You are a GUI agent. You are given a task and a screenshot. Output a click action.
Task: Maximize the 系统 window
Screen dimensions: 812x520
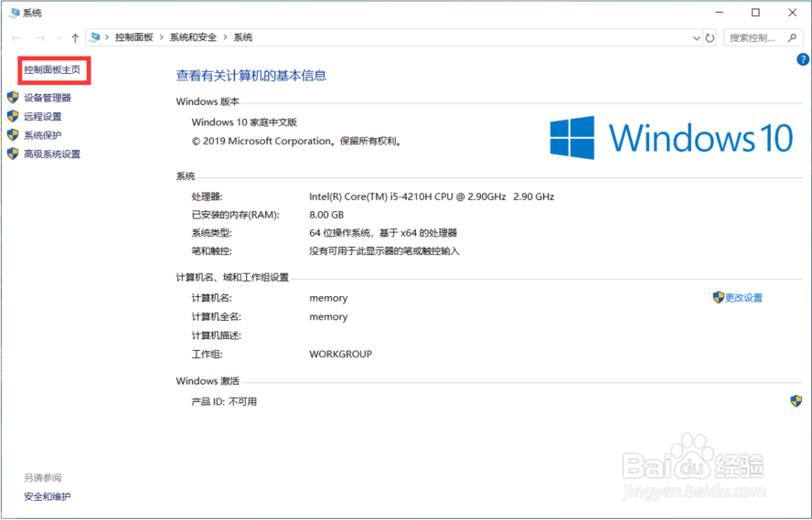click(x=755, y=13)
